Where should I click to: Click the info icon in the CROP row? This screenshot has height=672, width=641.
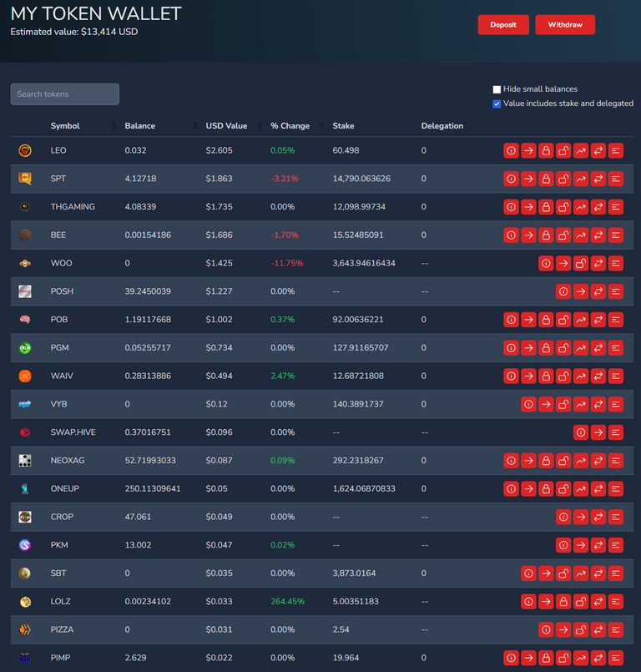point(563,517)
